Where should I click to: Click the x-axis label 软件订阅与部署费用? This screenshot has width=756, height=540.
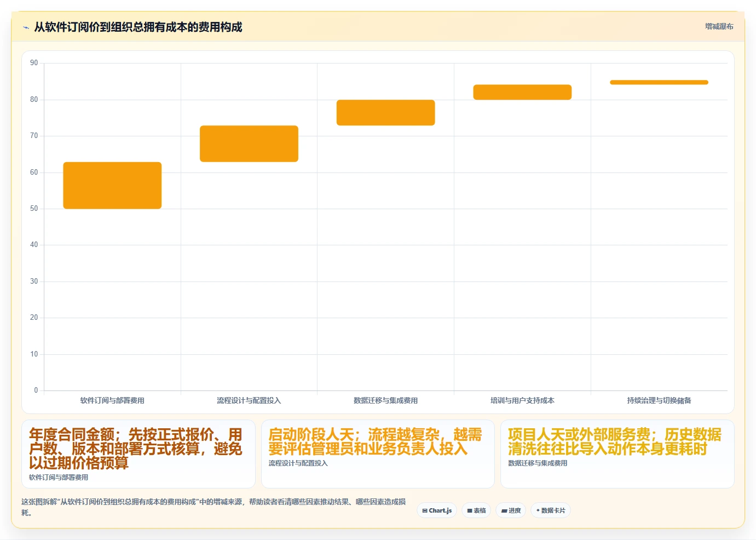pos(112,400)
